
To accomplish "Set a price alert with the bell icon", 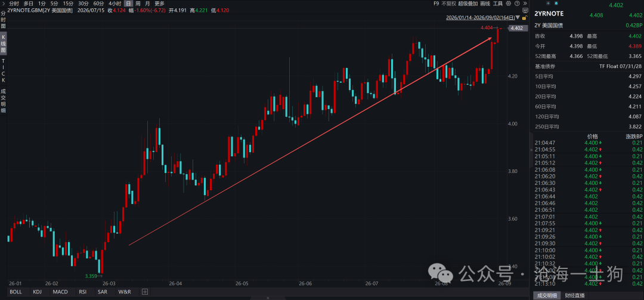I will point(556,4).
